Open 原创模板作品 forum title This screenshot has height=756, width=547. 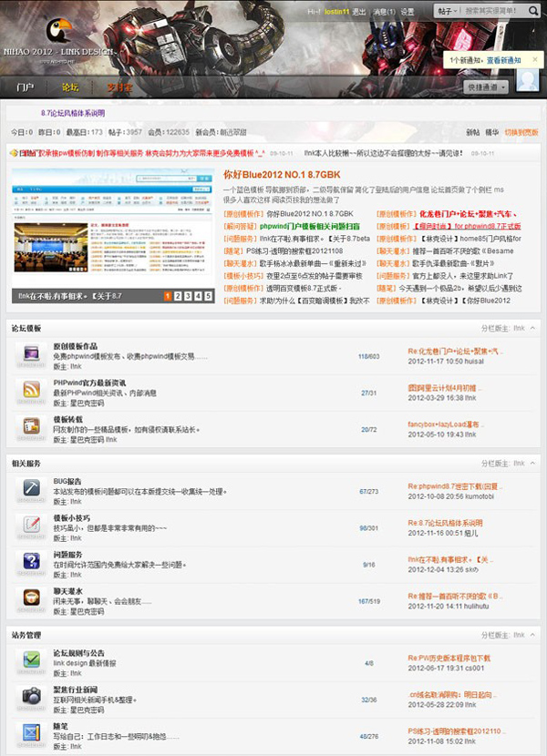click(75, 346)
